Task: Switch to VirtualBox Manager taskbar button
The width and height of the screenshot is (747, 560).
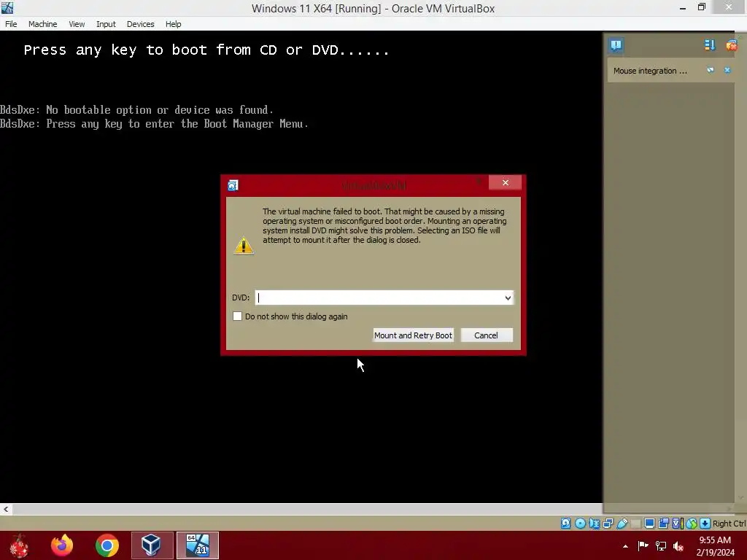Action: (152, 545)
